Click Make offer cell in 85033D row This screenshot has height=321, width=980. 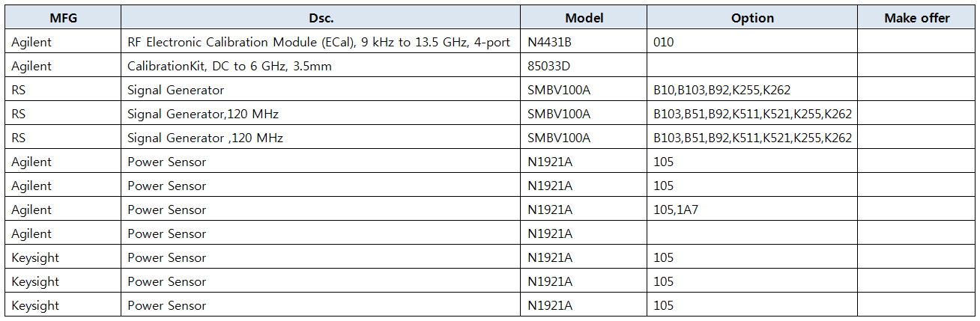[x=916, y=66]
